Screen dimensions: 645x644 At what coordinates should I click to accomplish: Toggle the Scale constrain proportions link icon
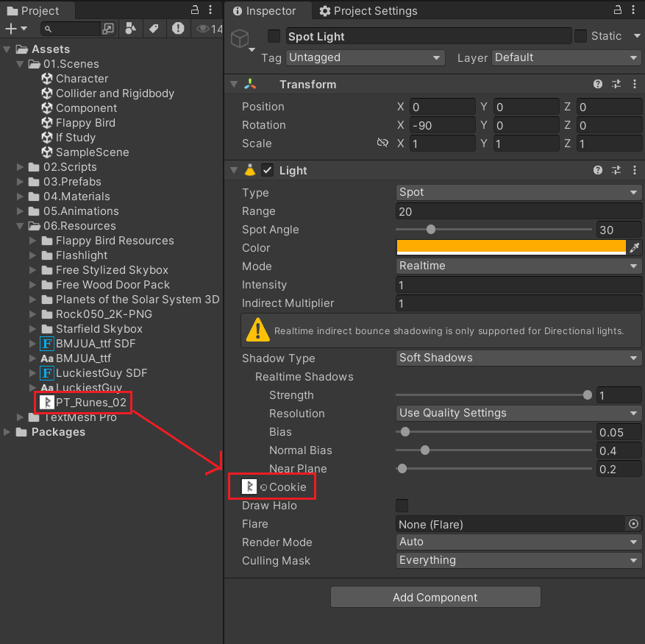pos(382,143)
